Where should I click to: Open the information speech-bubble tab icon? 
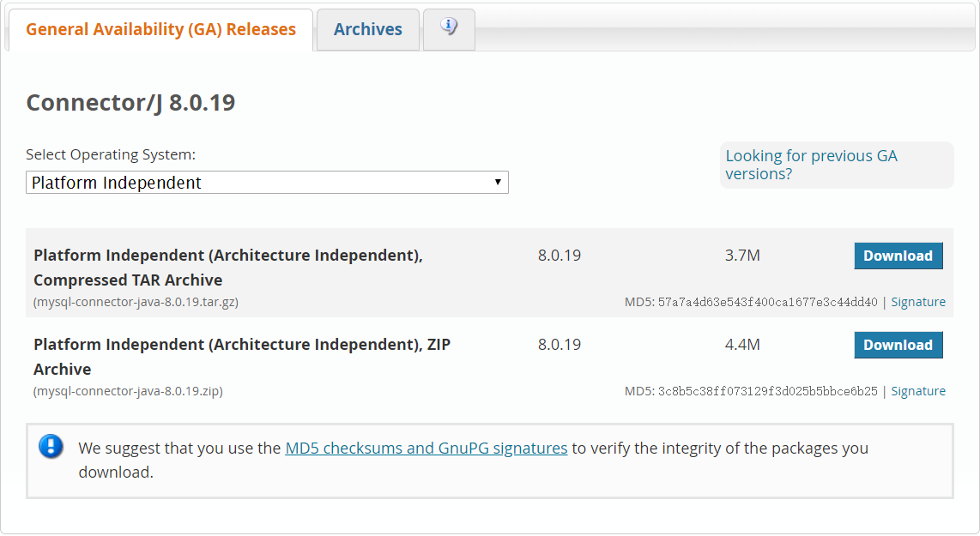(x=449, y=27)
